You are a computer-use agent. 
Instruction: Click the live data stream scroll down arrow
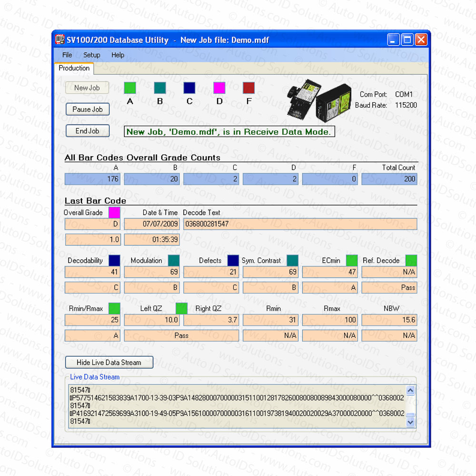[x=410, y=422]
